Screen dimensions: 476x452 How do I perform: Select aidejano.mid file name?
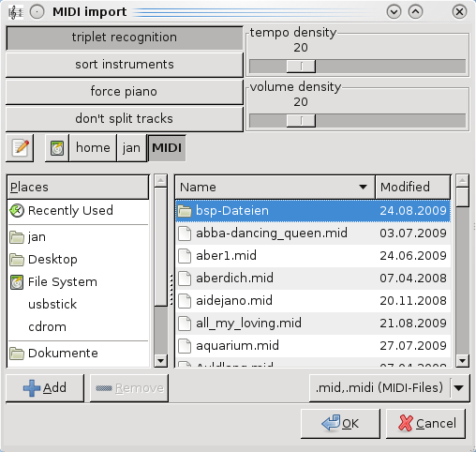coord(234,301)
